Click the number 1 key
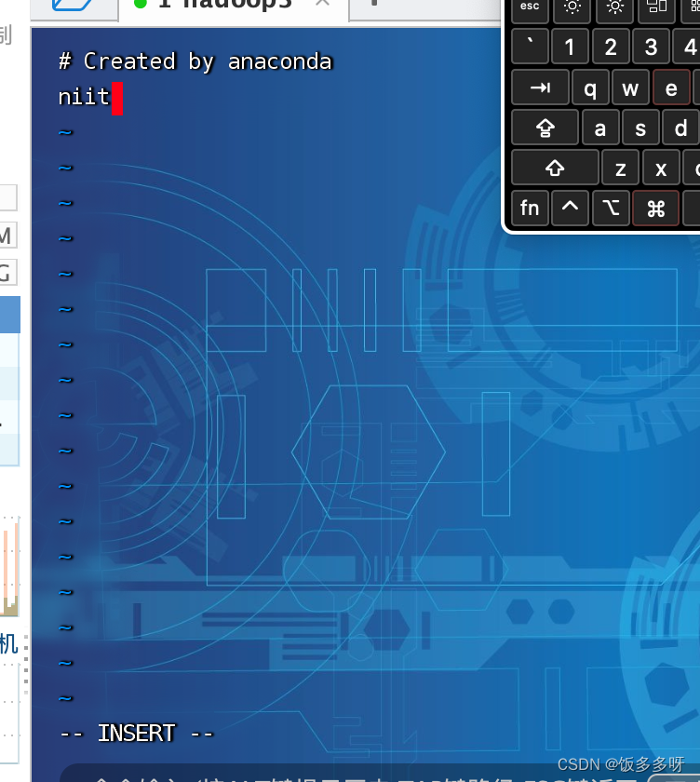700x782 pixels. [x=570, y=47]
